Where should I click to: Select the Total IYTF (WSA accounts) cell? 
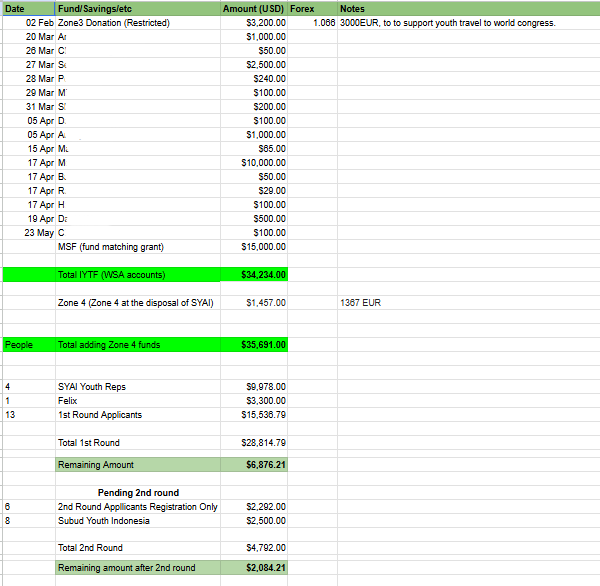pos(138,275)
